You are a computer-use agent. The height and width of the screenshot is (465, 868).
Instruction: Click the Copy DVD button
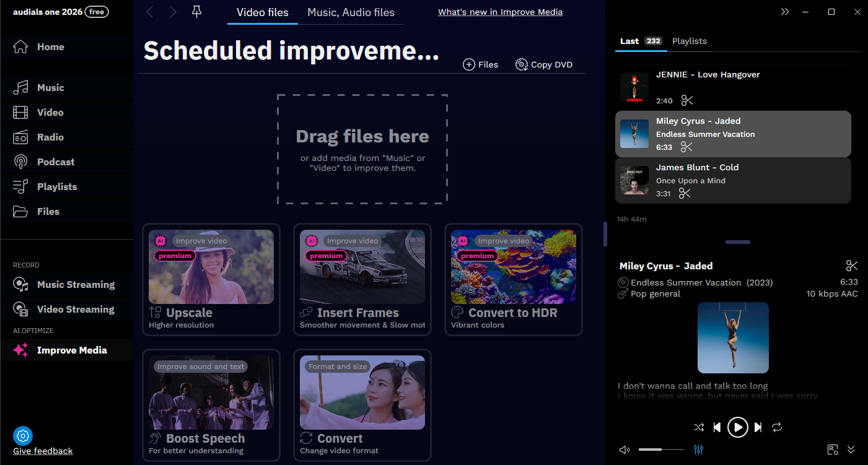click(x=543, y=64)
